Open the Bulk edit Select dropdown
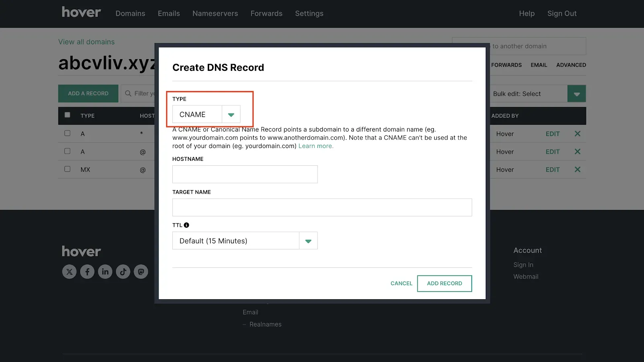This screenshot has height=362, width=644. pyautogui.click(x=538, y=94)
